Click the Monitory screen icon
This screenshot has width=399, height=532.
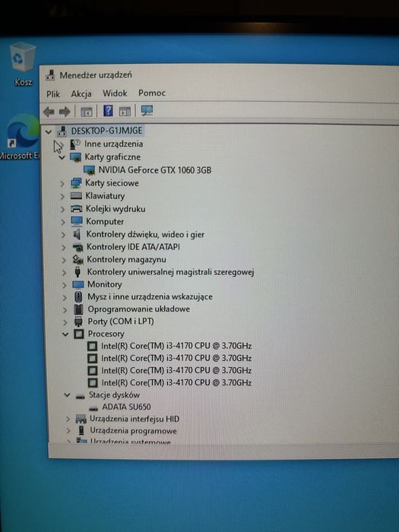pyautogui.click(x=78, y=284)
